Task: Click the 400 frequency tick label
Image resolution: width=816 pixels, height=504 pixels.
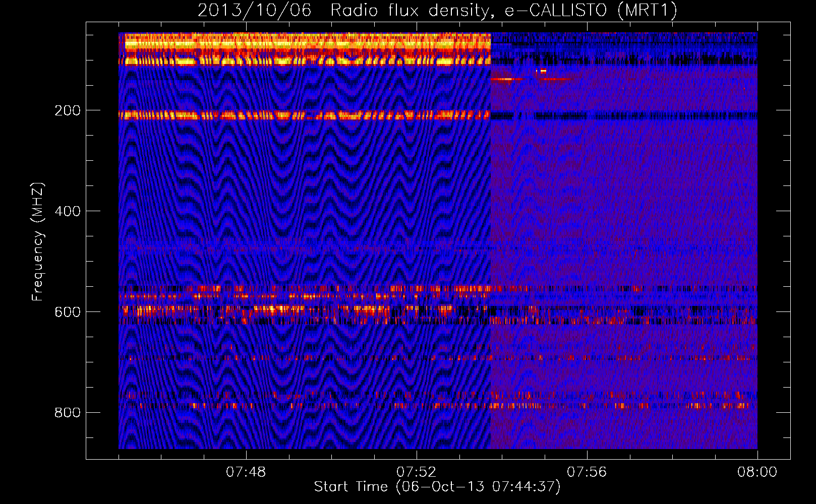Action: 67,211
